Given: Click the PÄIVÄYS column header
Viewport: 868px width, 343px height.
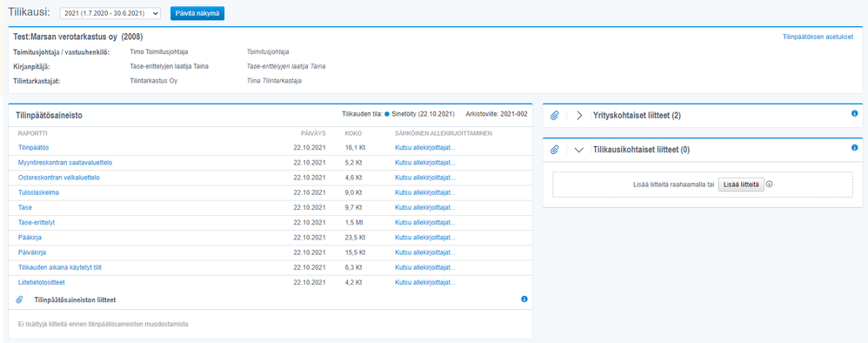Looking at the screenshot, I should point(313,133).
